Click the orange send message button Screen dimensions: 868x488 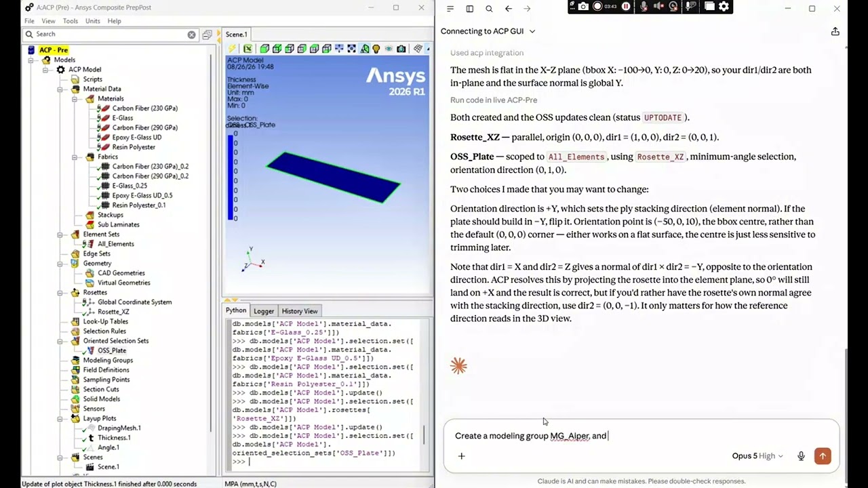(x=823, y=456)
